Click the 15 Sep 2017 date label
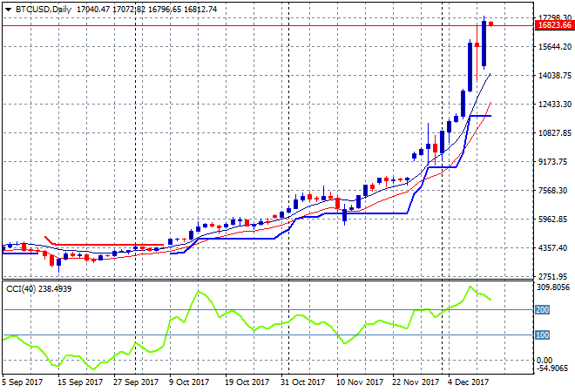The width and height of the screenshot is (575, 392). coord(80,382)
